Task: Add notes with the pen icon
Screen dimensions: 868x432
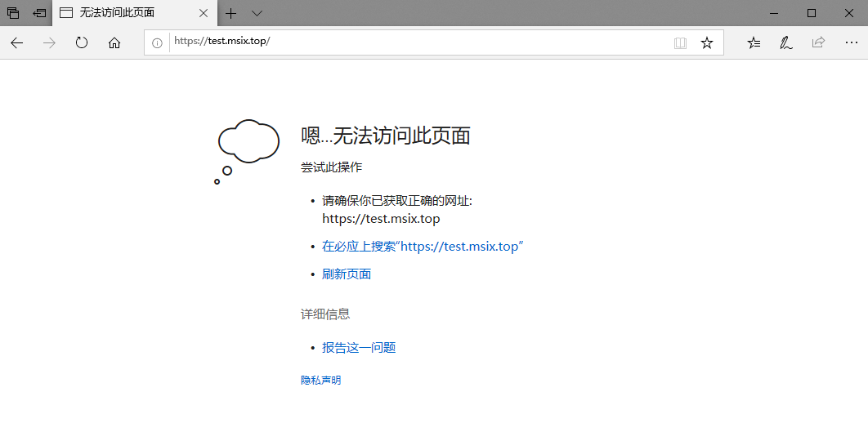Action: (x=786, y=42)
